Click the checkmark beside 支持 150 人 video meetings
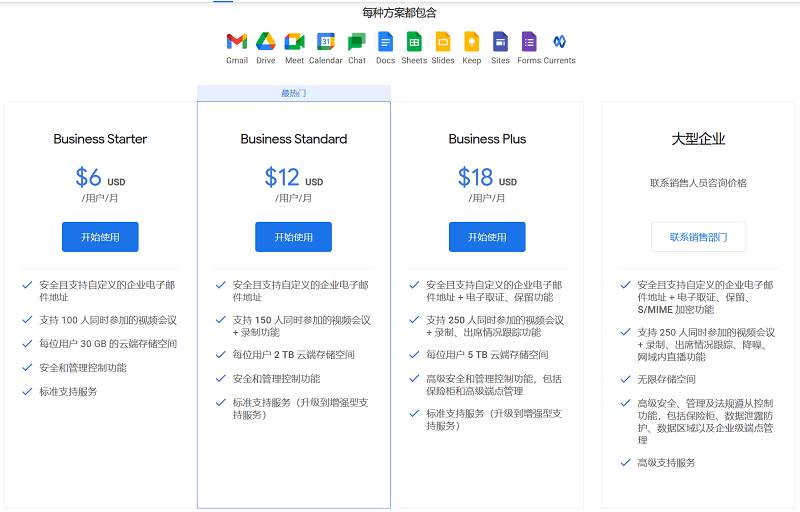 click(x=221, y=320)
